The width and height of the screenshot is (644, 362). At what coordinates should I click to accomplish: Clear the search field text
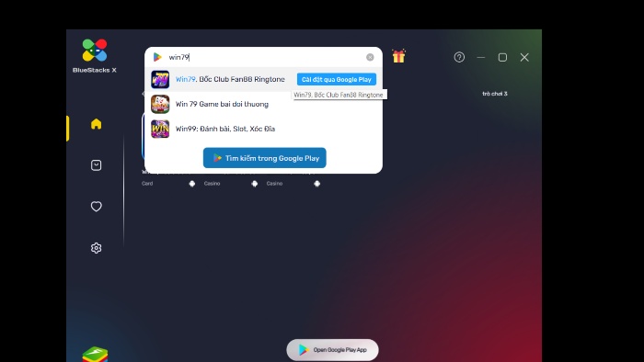[x=370, y=57]
